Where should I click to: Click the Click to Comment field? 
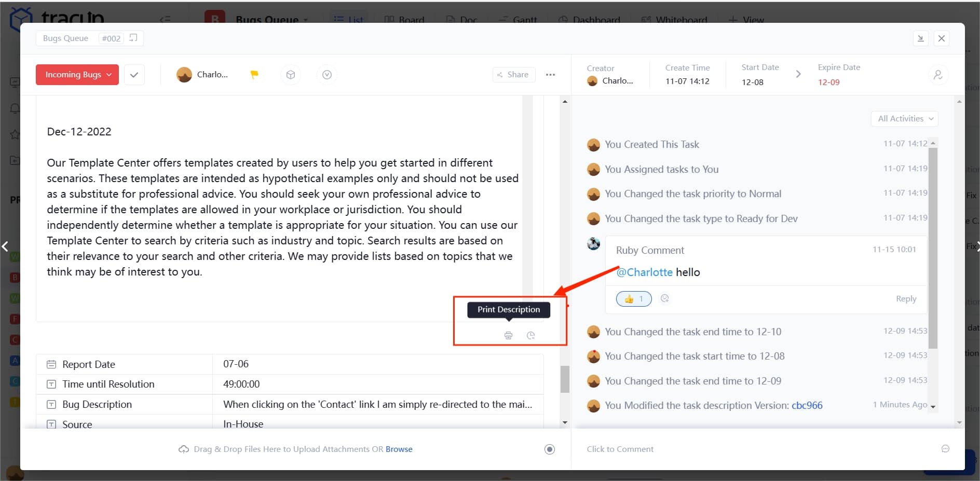620,449
